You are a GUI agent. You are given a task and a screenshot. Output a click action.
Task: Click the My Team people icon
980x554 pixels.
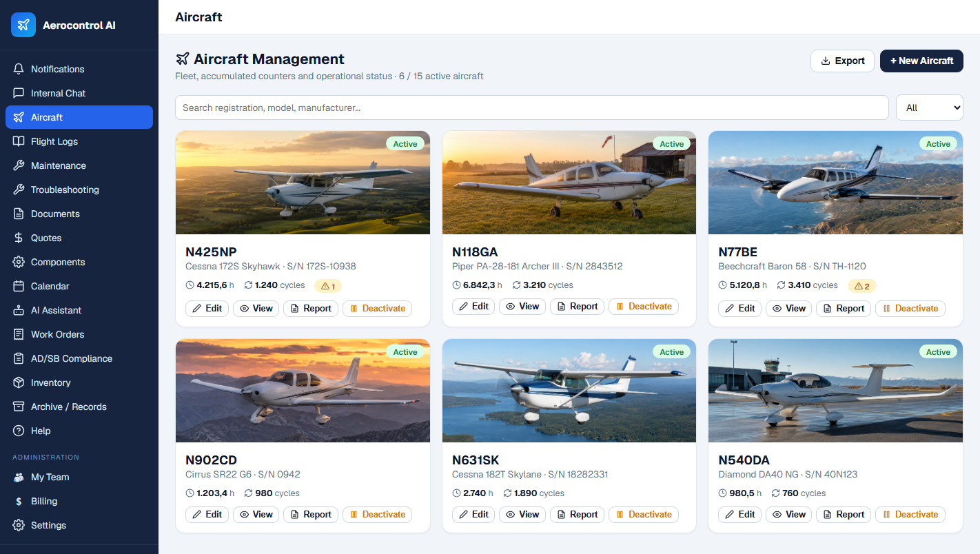click(x=19, y=477)
